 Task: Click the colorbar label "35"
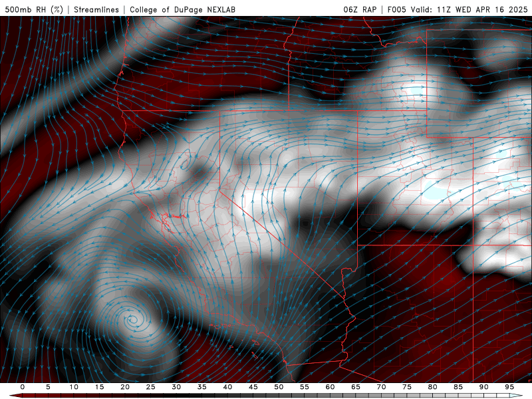tap(202, 387)
